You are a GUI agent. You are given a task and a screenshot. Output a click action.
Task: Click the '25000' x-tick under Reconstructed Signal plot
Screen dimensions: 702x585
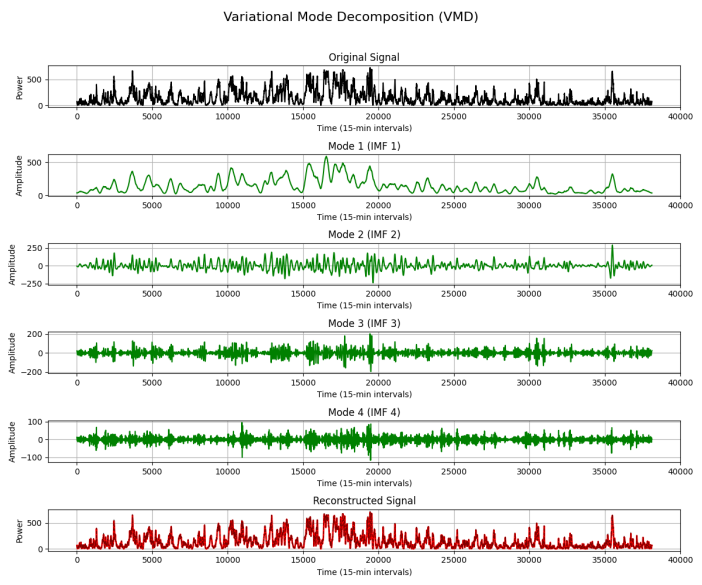click(x=454, y=560)
